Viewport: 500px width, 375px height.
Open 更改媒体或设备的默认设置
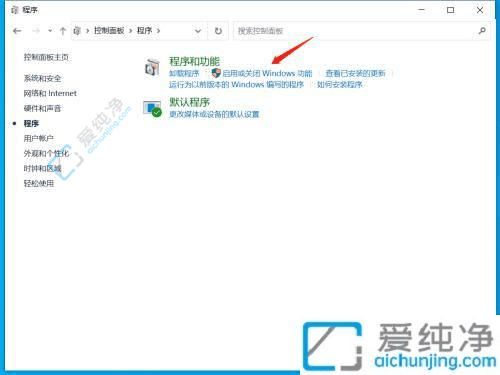(x=214, y=114)
